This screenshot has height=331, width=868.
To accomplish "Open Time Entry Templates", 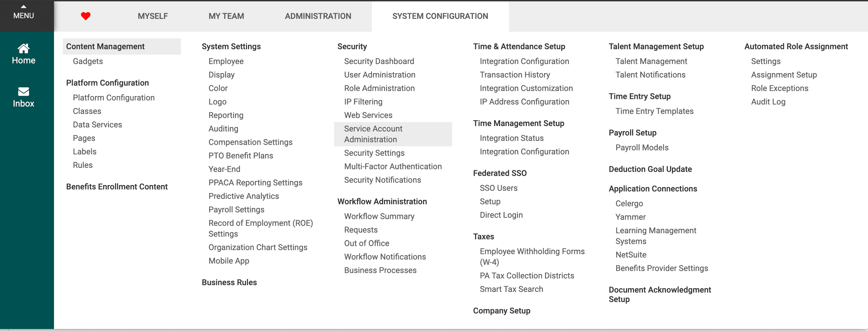I will [x=654, y=111].
